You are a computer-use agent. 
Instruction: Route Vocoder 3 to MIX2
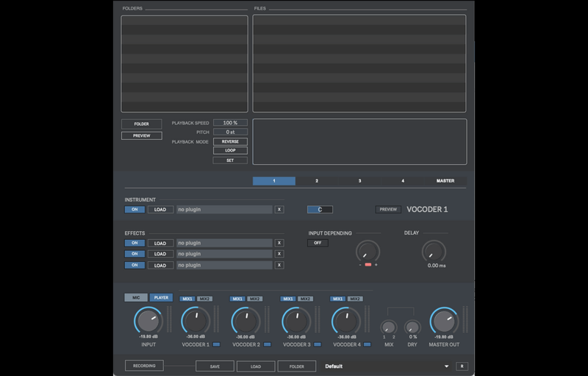[305, 299]
